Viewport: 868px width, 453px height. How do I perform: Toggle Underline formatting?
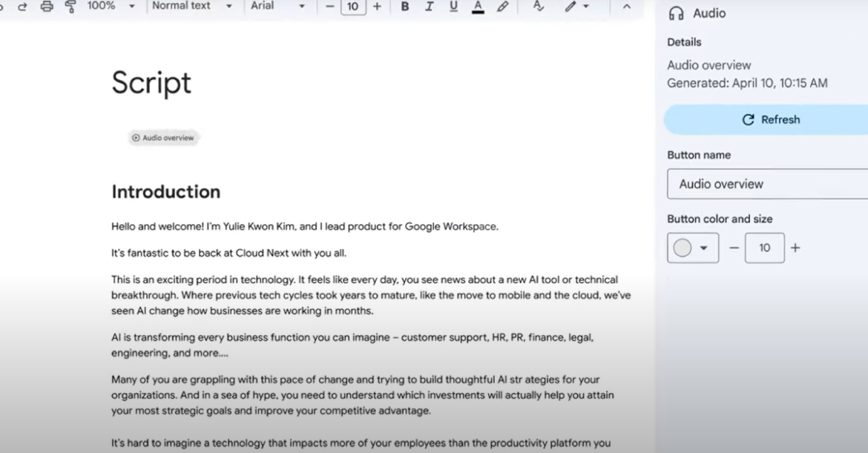tap(453, 7)
